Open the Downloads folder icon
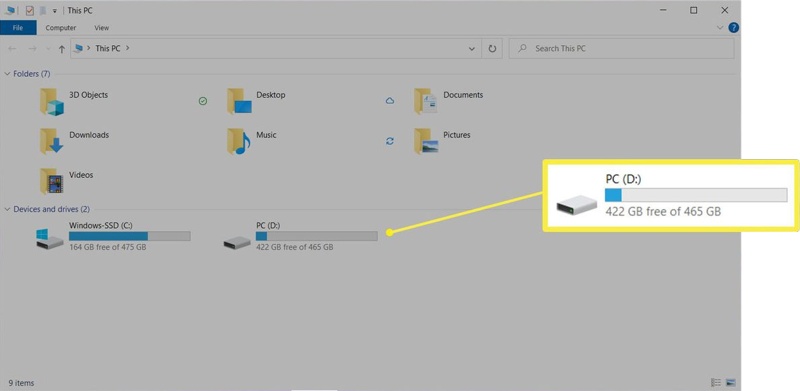The height and width of the screenshot is (391, 800). point(52,141)
